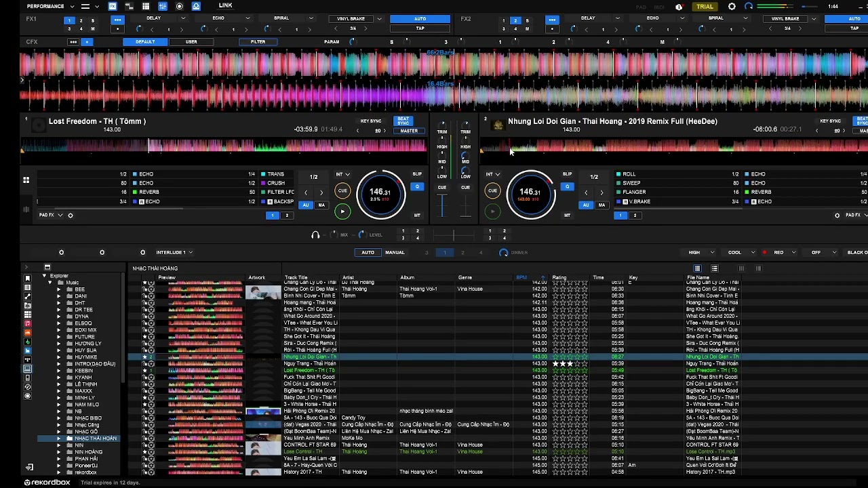Click the notification info icon beside TRIAL
This screenshot has height=488, width=868.
tap(679, 7)
